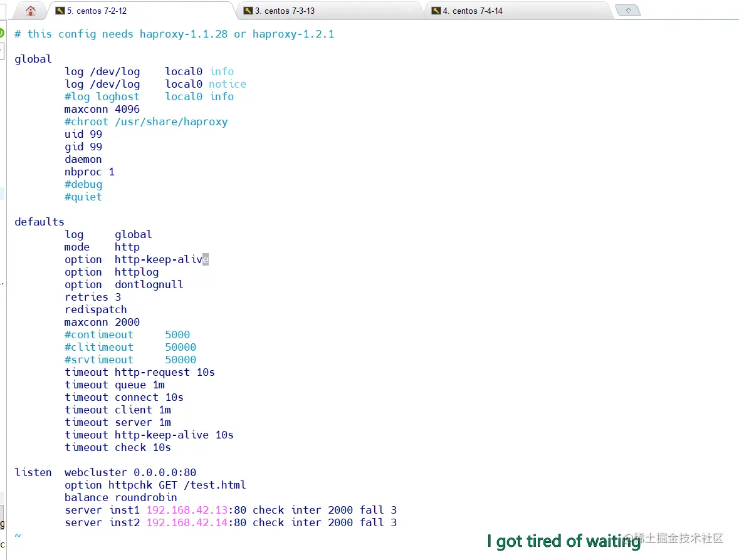Click the terminal icon on the centos 7-2-12 tab
The image size is (739, 560).
click(60, 11)
